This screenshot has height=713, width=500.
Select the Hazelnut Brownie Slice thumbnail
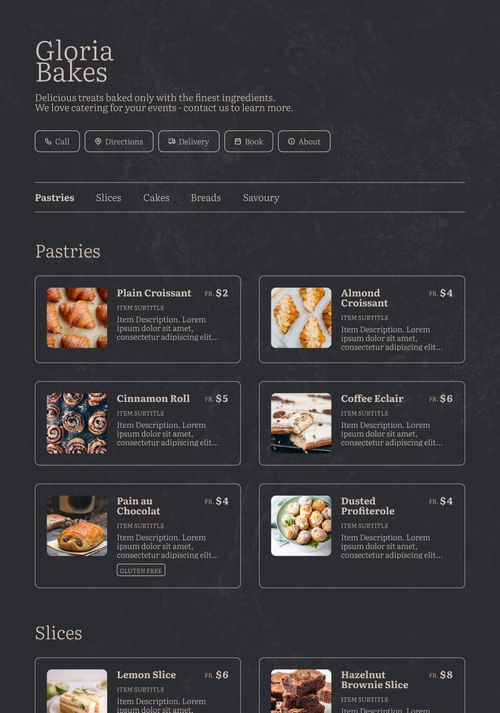tap(301, 691)
